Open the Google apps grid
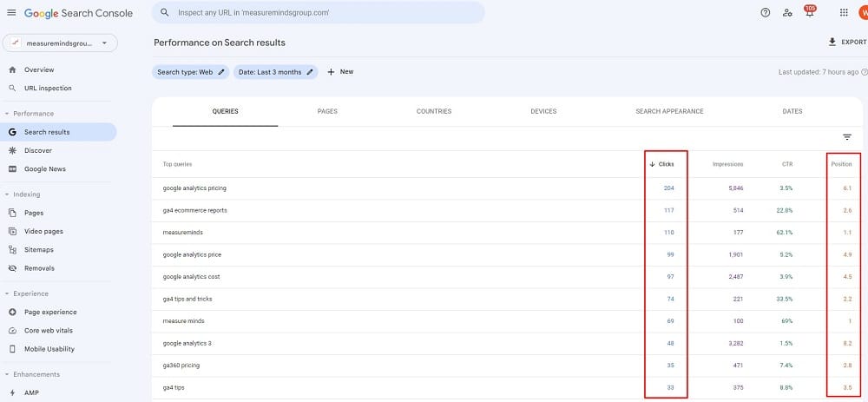The image size is (868, 402). (844, 12)
